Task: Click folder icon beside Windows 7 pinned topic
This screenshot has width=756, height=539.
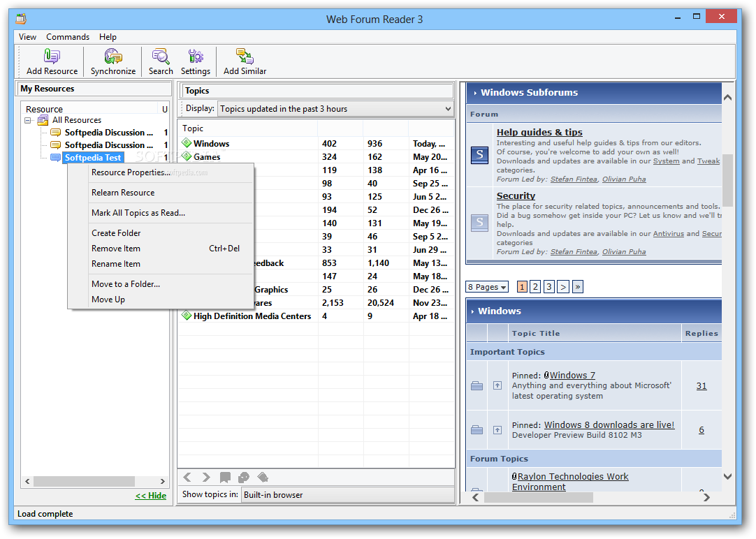Action: click(477, 386)
